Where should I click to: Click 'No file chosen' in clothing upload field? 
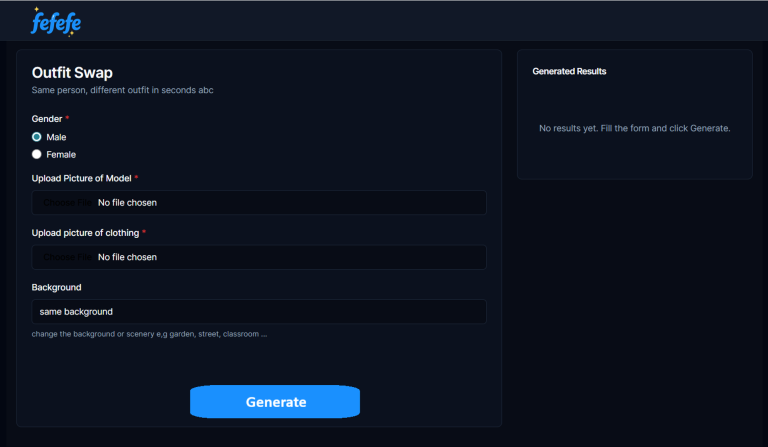pos(127,257)
